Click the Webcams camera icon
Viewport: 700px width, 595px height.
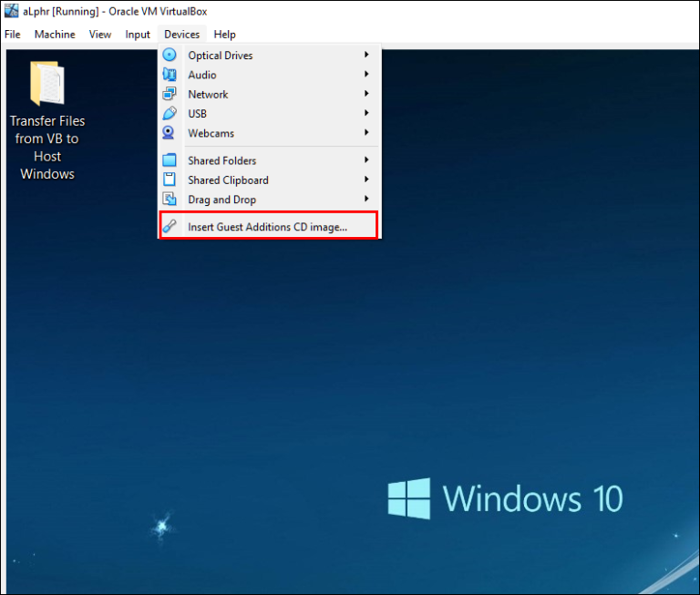coord(169,133)
